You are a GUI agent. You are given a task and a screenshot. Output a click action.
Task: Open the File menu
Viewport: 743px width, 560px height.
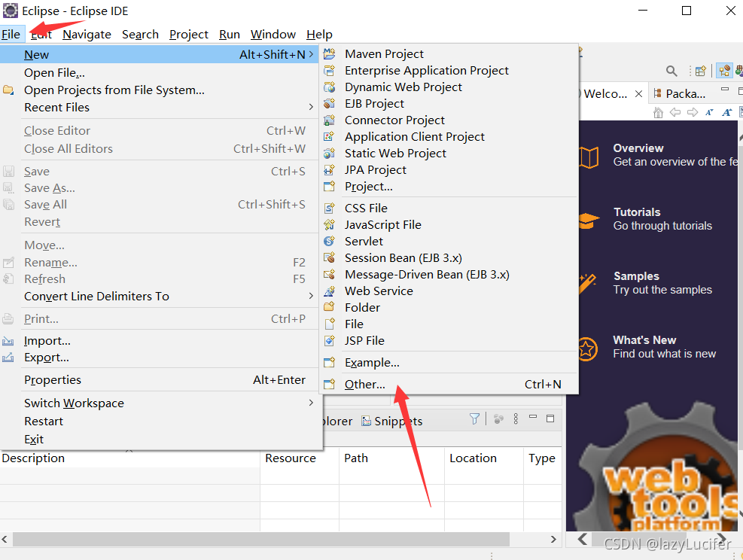(11, 35)
